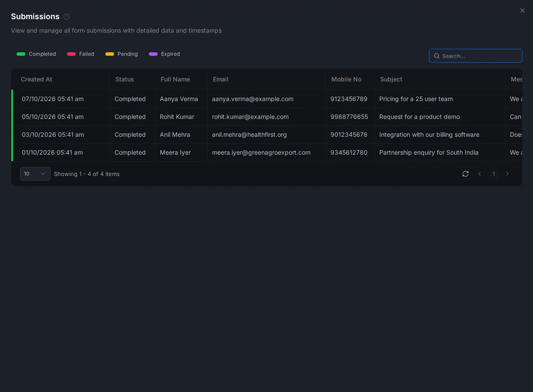The width and height of the screenshot is (533, 392).
Task: Click the red Failed color pill
Action: (71, 54)
